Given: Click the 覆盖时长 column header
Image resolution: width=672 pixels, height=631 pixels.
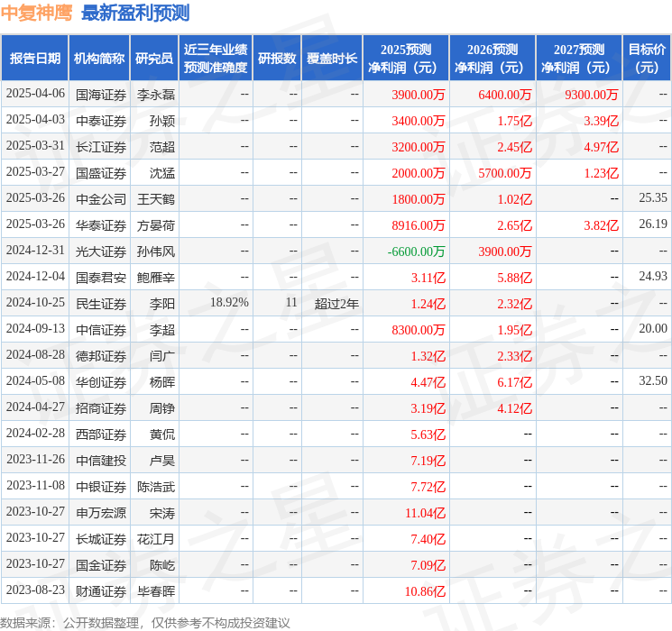Looking at the screenshot, I should click(332, 59).
